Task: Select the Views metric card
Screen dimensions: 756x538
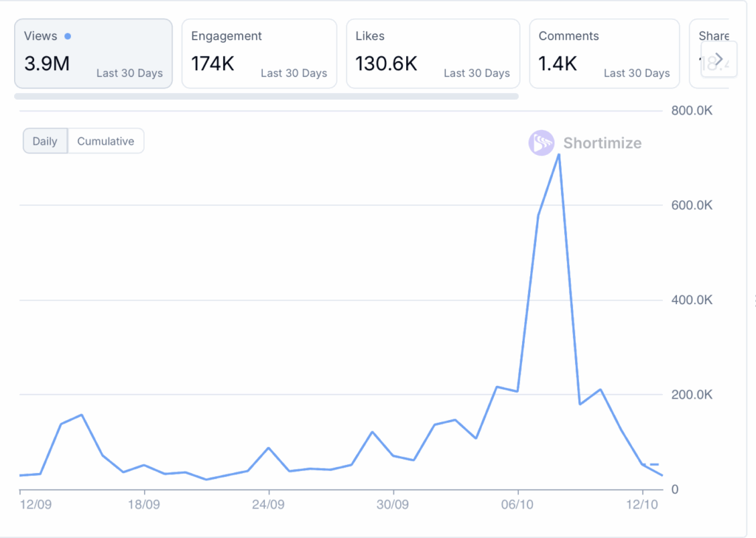Action: click(x=93, y=53)
